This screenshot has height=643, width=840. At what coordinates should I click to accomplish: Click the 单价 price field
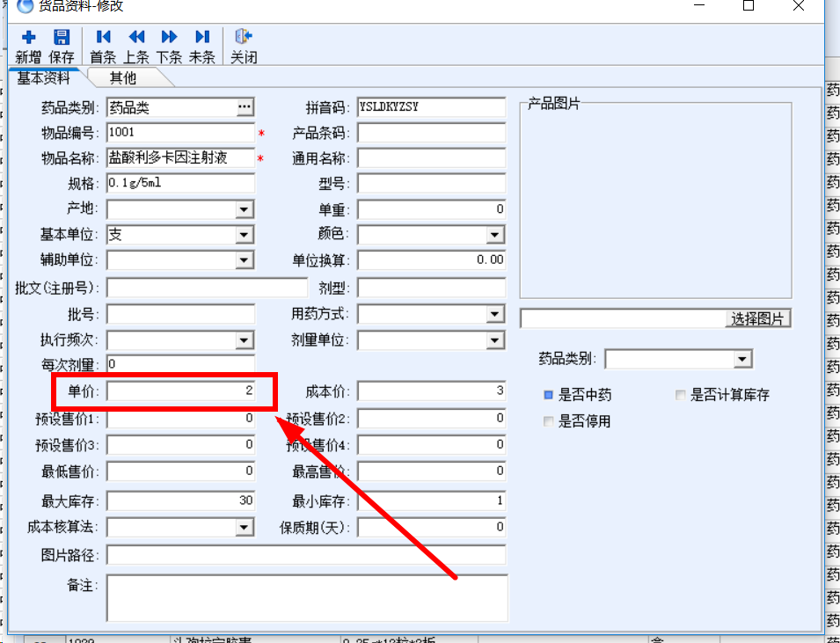point(180,391)
